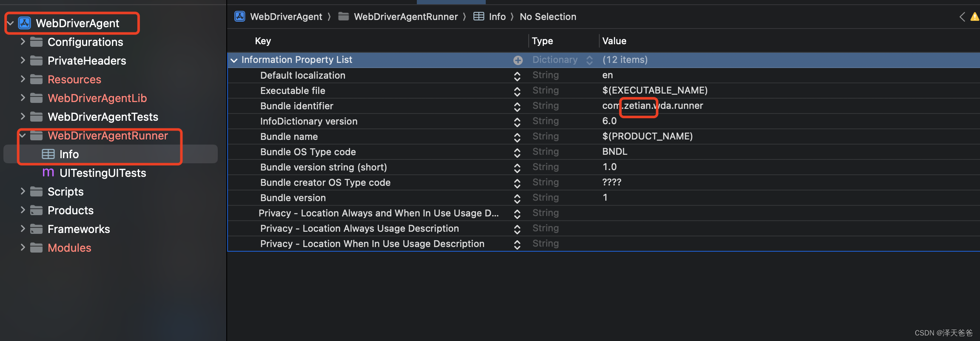The image size is (980, 341).
Task: Select the $(PRODUCT_NAME) value cell
Action: click(647, 136)
